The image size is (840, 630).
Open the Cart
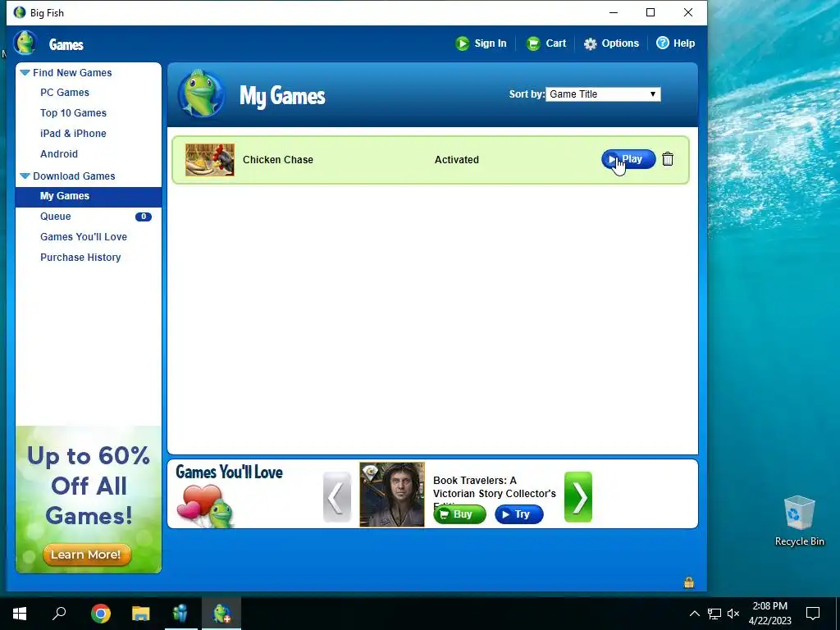(546, 43)
